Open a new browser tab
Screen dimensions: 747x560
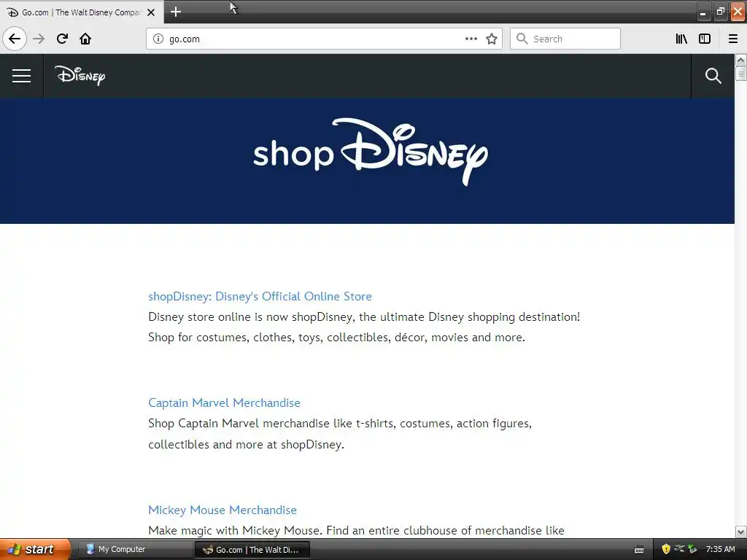[176, 12]
